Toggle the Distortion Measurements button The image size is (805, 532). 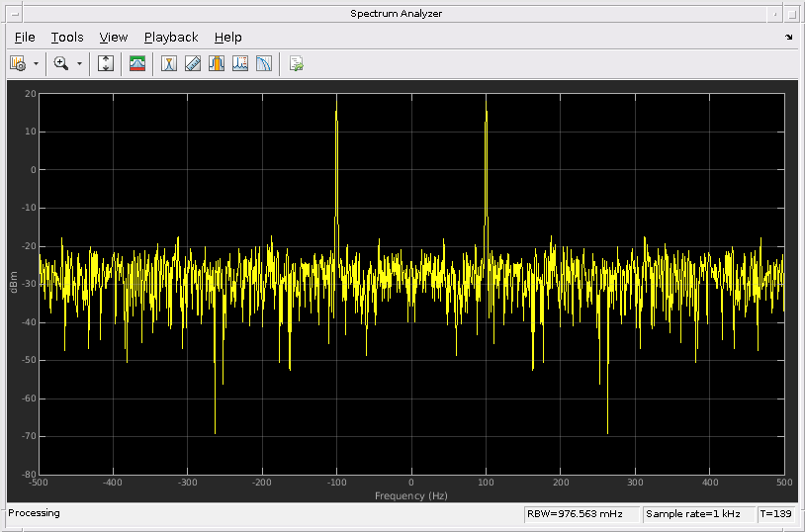240,63
